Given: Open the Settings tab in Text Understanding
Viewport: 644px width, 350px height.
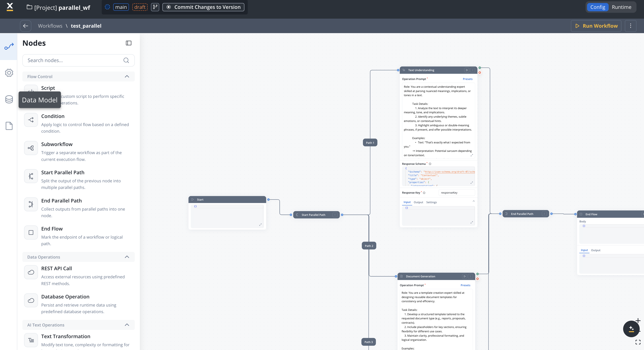Looking at the screenshot, I should click(431, 202).
